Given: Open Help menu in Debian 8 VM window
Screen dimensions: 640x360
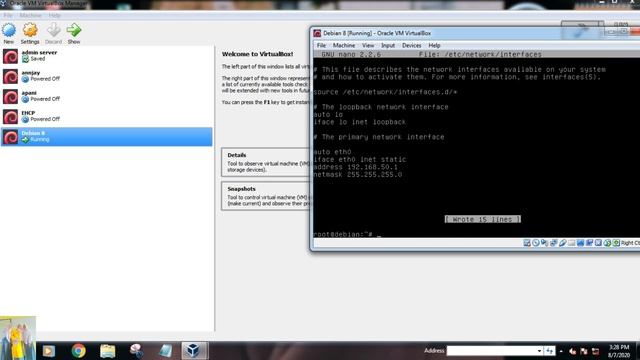Looking at the screenshot, I should click(x=434, y=45).
